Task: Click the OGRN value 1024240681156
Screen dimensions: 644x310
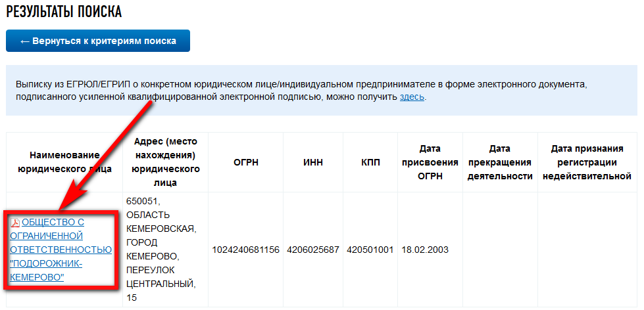Action: pos(245,250)
